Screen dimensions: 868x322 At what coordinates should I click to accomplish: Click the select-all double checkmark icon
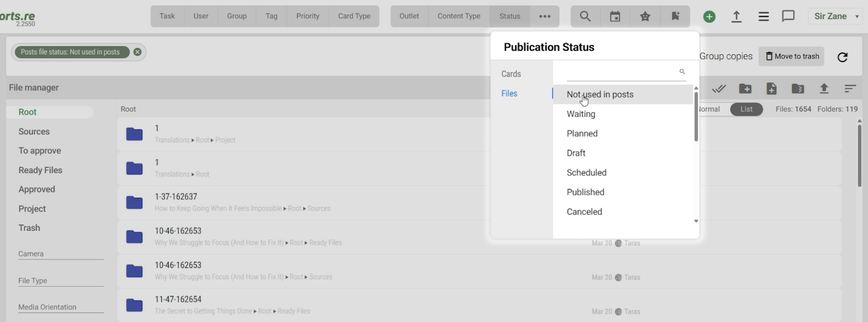[719, 89]
